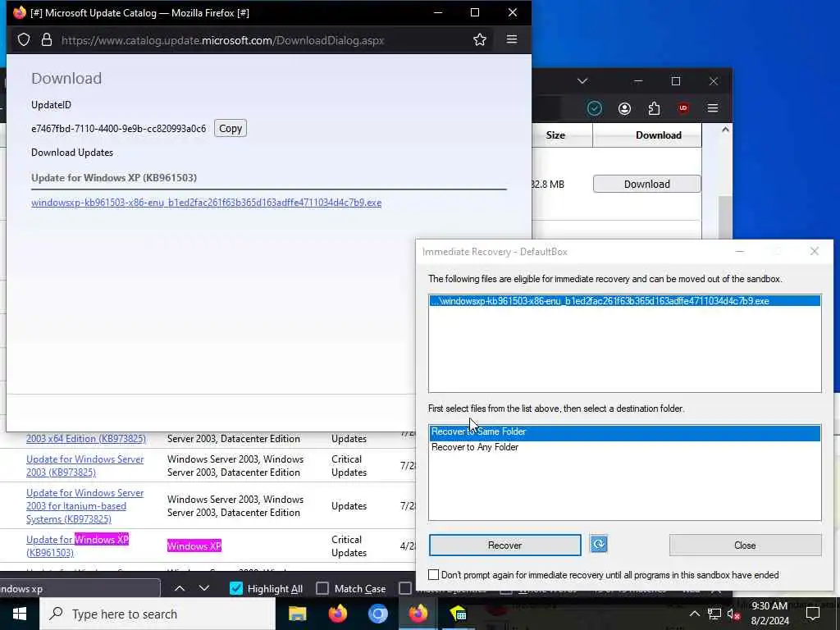Open the 2003 x64 Edition (KB973825) link
Image resolution: width=840 pixels, height=630 pixels.
click(x=85, y=438)
